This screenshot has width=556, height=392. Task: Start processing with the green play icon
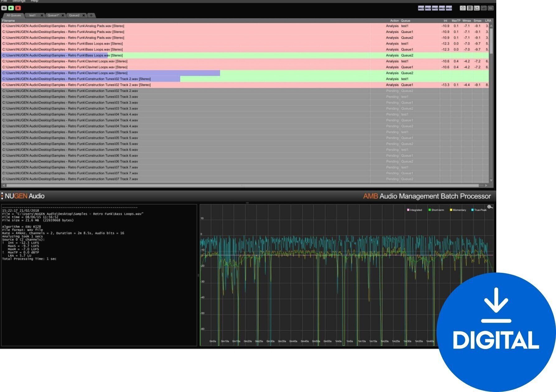[11, 8]
